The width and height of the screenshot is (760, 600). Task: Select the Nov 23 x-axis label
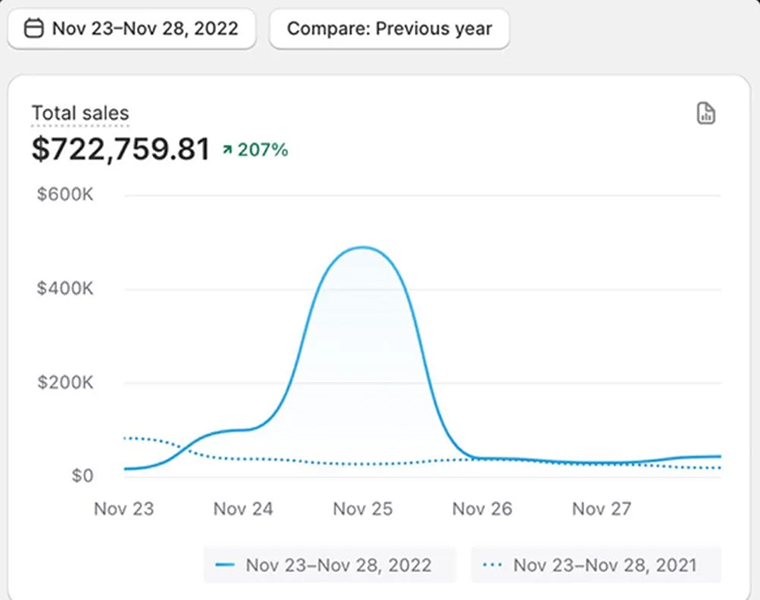point(124,509)
